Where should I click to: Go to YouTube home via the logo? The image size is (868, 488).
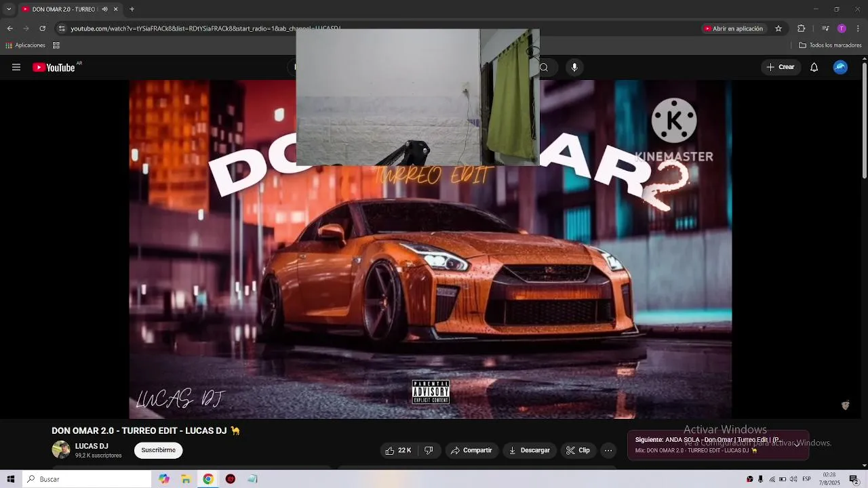pyautogui.click(x=54, y=67)
